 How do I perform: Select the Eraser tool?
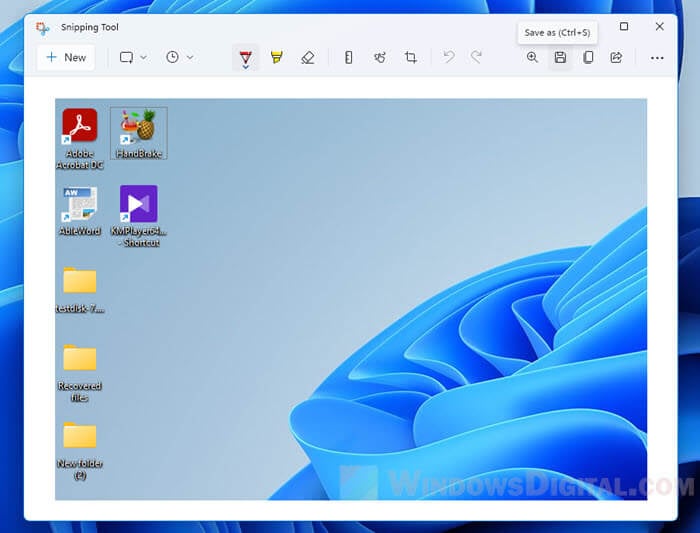[308, 57]
